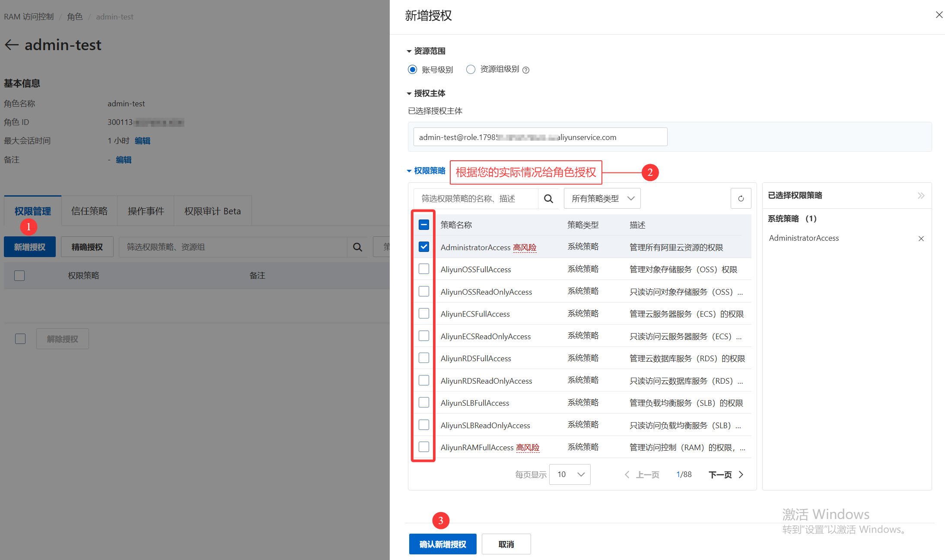Open the 操作事件 tab
Image resolution: width=945 pixels, height=560 pixels.
pos(146,211)
